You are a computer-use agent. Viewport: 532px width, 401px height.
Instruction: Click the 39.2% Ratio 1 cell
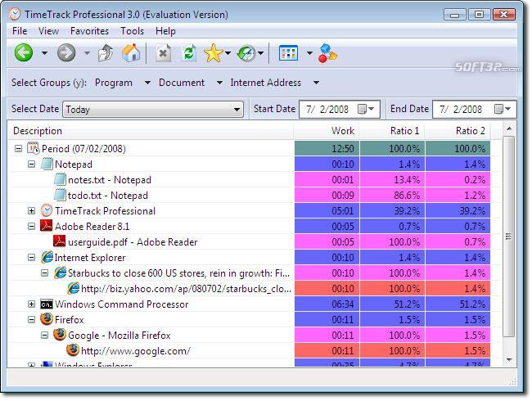click(392, 210)
